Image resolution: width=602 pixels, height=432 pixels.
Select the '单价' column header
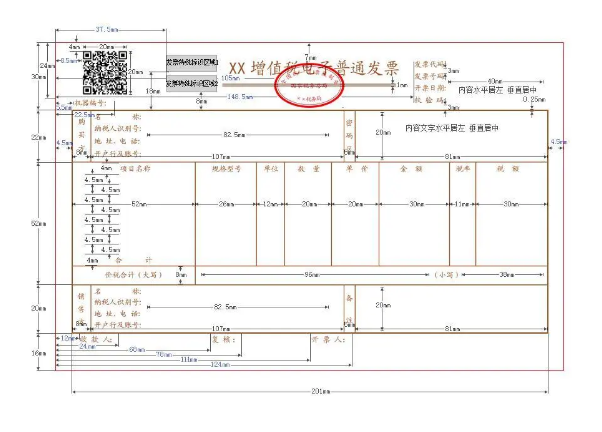pyautogui.click(x=356, y=169)
